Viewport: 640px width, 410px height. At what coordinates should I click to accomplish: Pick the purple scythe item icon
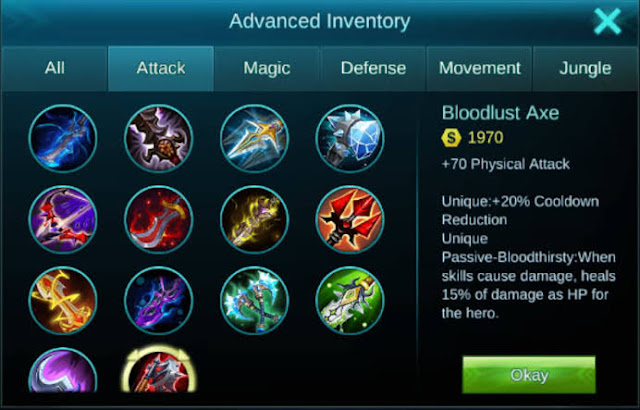63,370
